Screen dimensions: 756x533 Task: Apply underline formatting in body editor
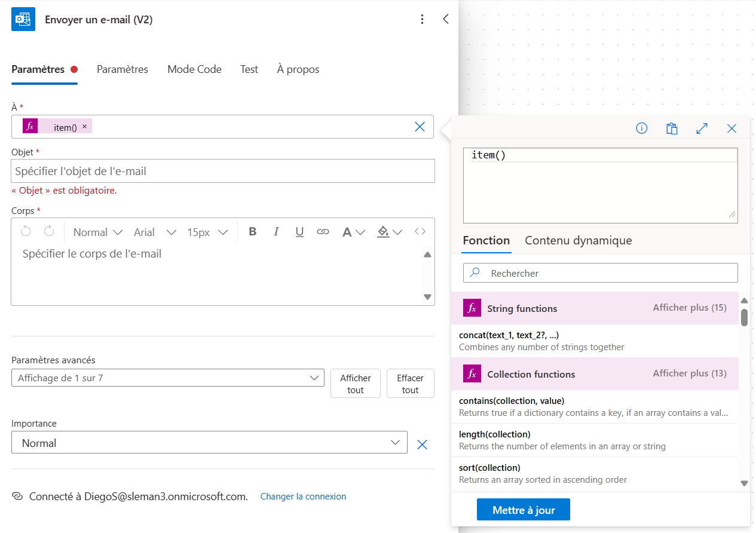click(300, 232)
